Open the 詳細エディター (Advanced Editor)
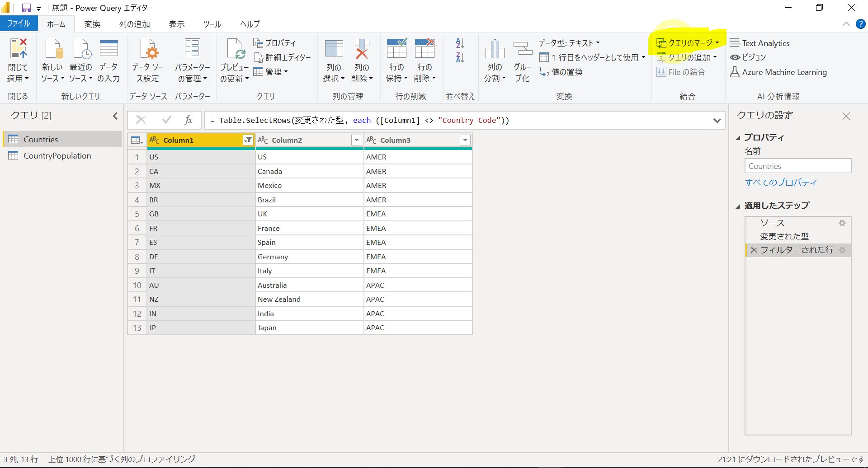868x468 pixels. click(283, 57)
